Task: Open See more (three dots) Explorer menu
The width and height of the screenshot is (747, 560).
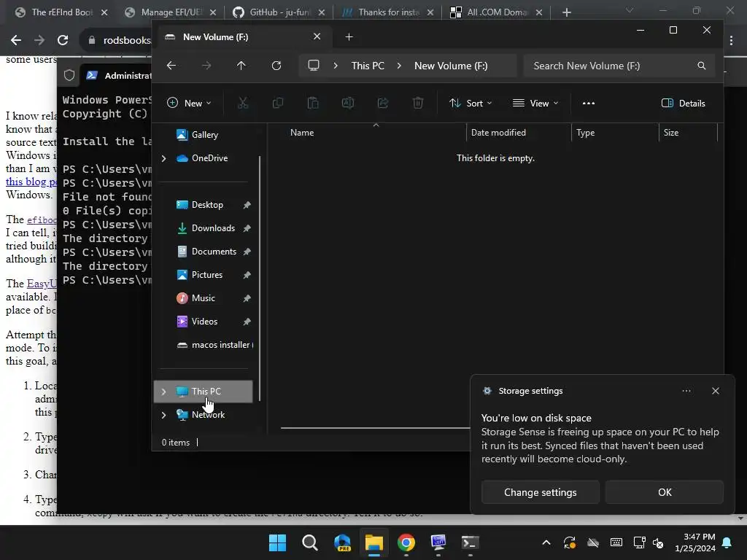Action: pyautogui.click(x=589, y=104)
